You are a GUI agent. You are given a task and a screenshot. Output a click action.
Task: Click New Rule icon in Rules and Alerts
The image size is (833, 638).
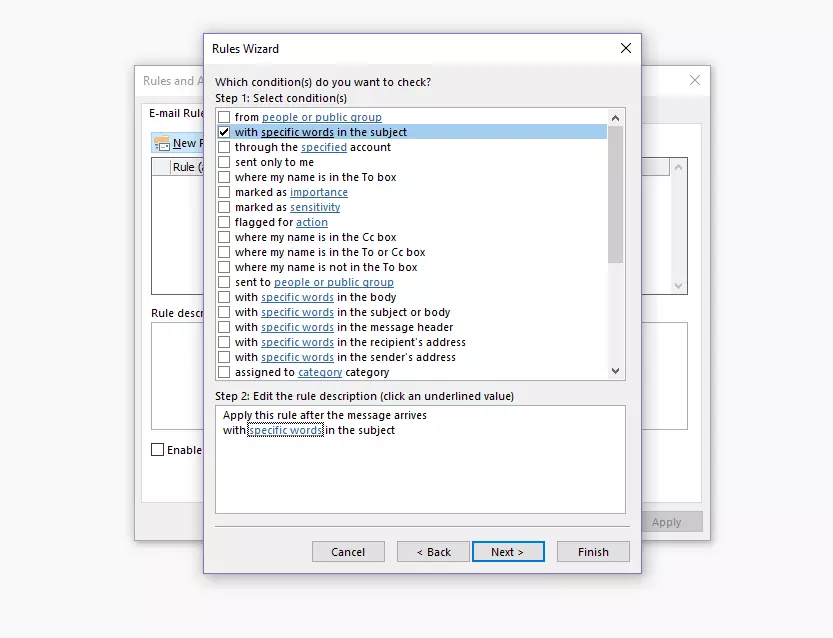[162, 143]
